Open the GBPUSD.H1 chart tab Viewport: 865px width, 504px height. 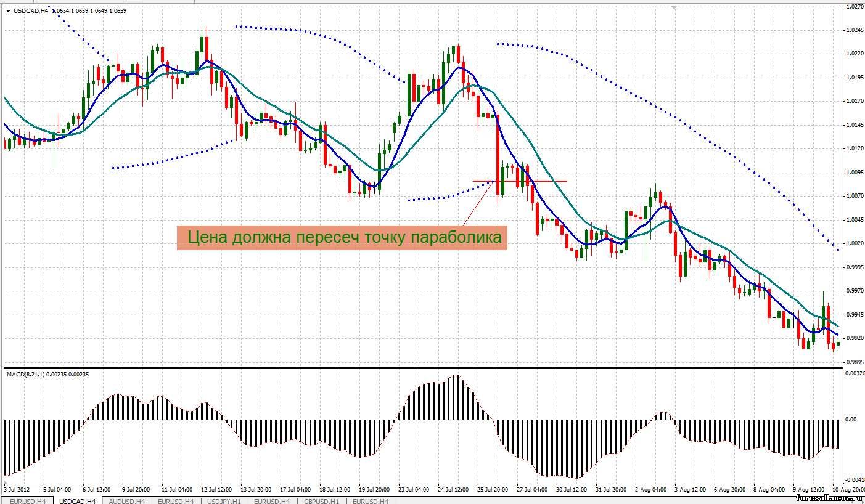pos(322,500)
